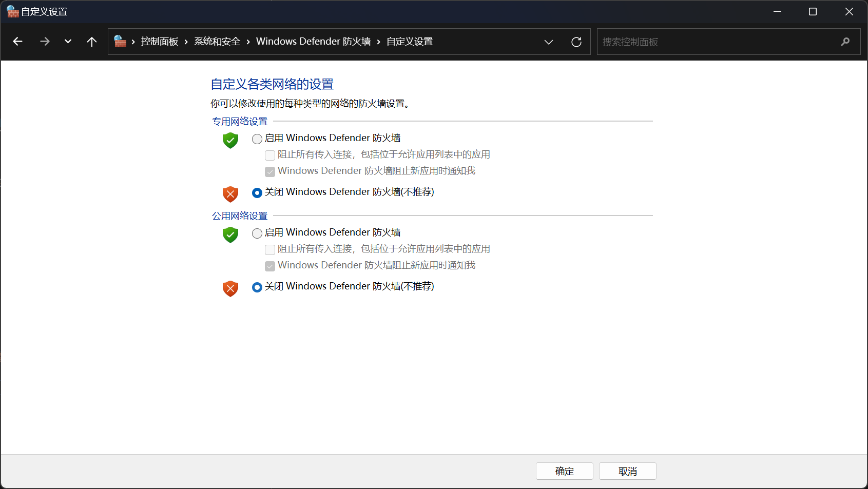868x489 pixels.
Task: Click green shield icon in 专用网络设置
Action: click(230, 141)
